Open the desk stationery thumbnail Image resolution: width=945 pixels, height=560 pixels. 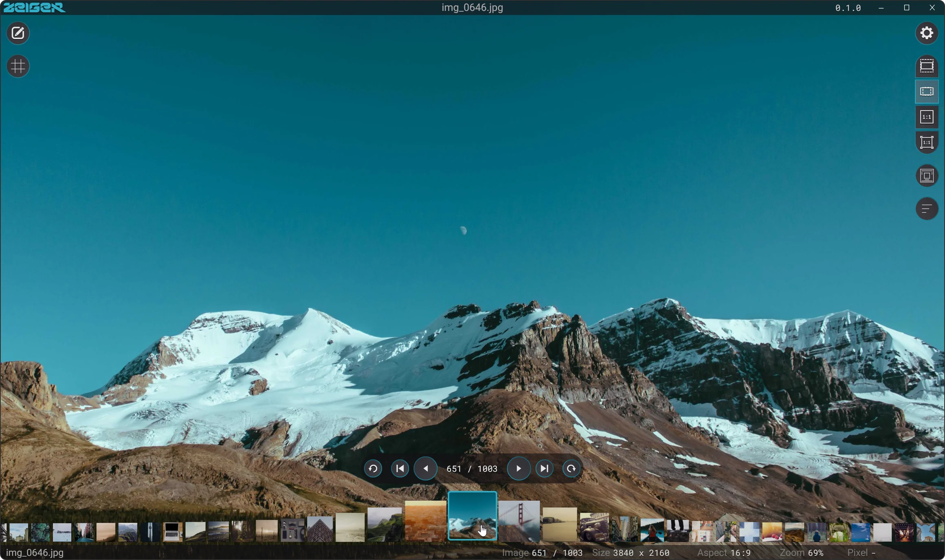(x=702, y=531)
